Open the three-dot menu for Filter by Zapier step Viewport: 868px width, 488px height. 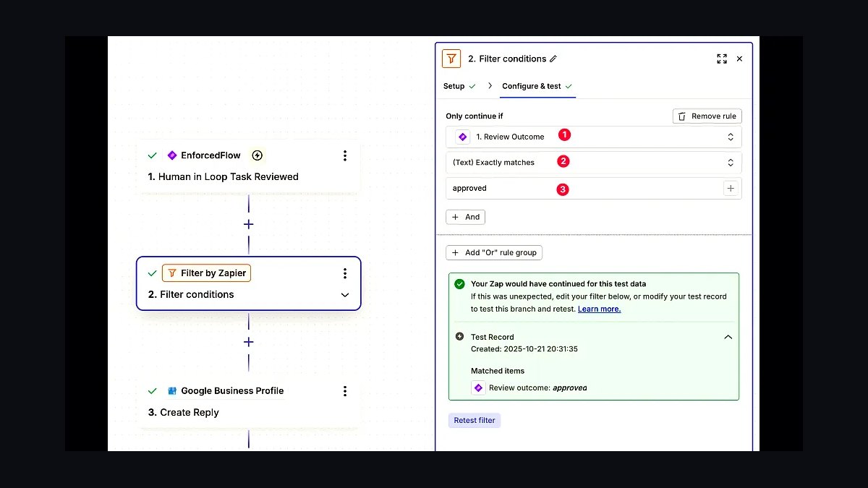345,273
